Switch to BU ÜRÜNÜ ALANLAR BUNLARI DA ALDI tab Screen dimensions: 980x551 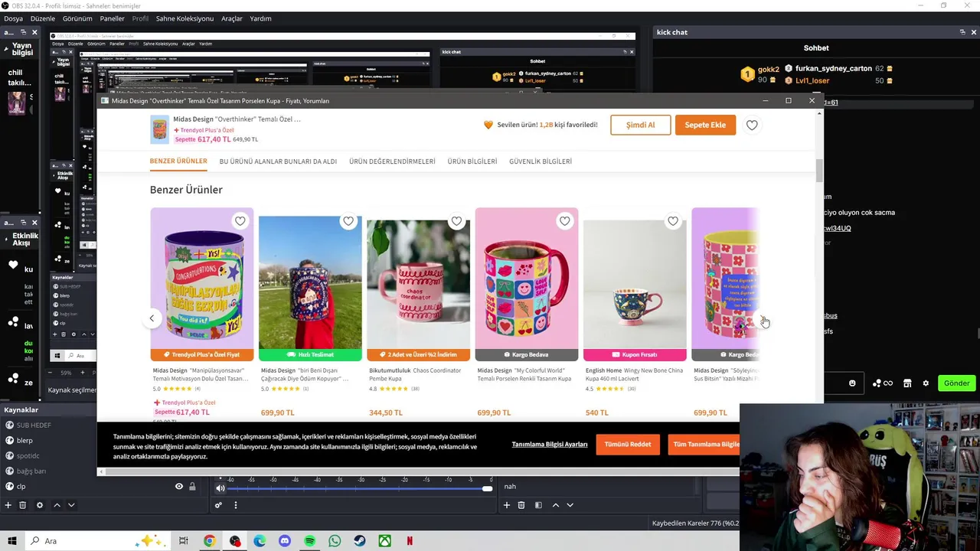click(x=278, y=161)
